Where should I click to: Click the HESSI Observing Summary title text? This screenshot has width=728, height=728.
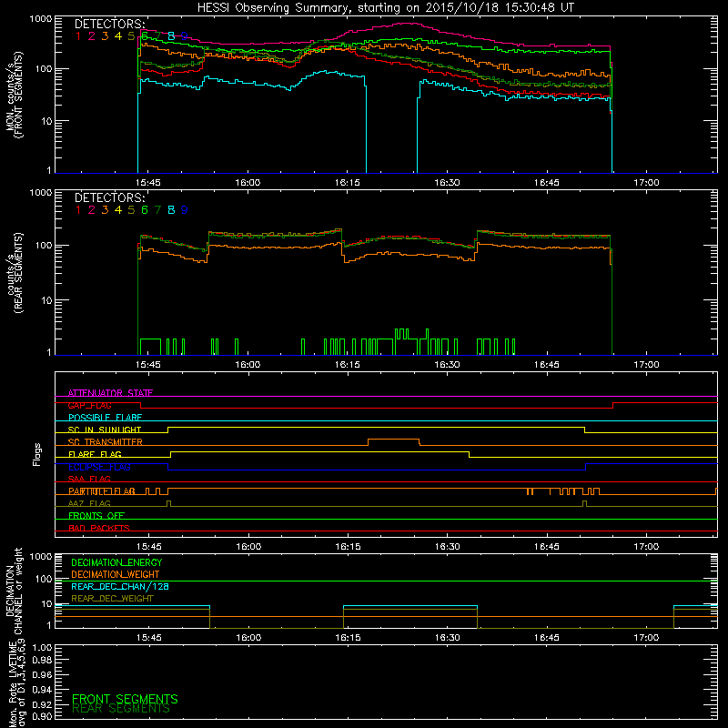[385, 8]
